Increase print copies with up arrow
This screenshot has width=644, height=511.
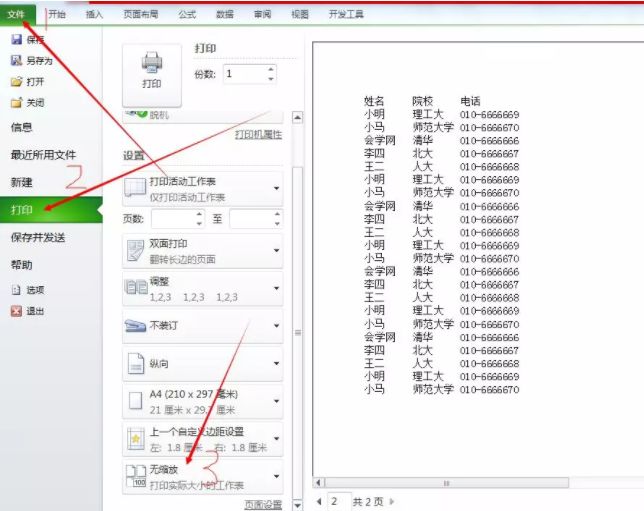pos(271,69)
